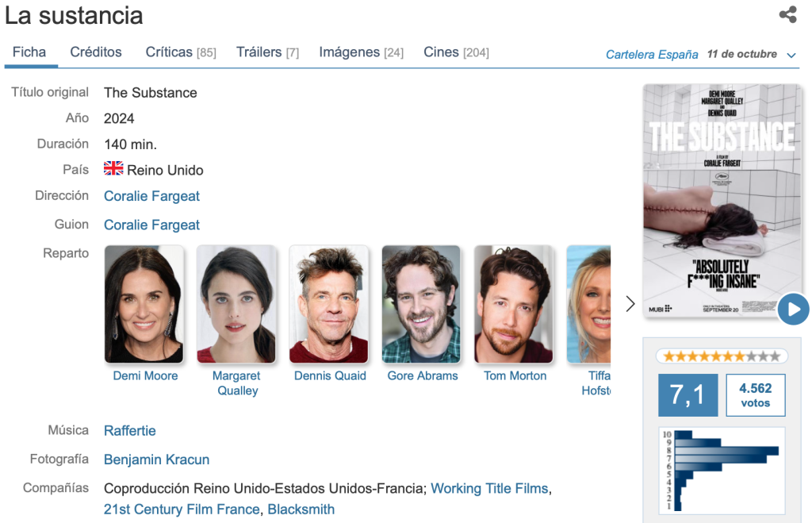Click Dennis Quaid's photo

click(x=329, y=304)
